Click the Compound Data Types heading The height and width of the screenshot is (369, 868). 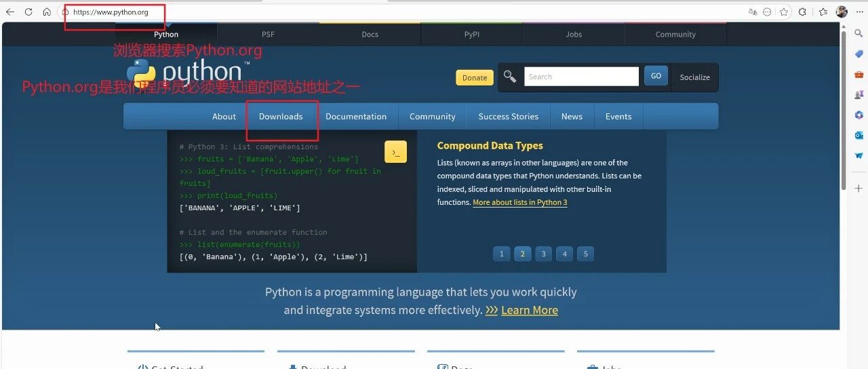(x=490, y=145)
